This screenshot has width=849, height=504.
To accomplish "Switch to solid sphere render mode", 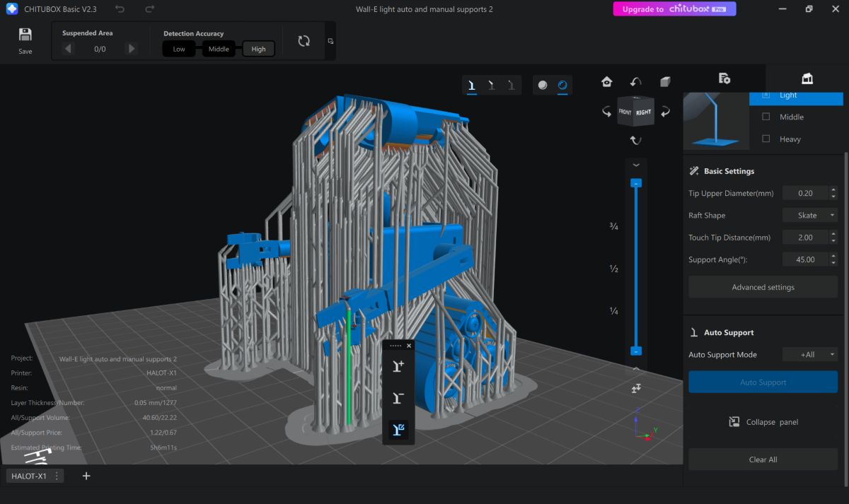I will [x=543, y=85].
